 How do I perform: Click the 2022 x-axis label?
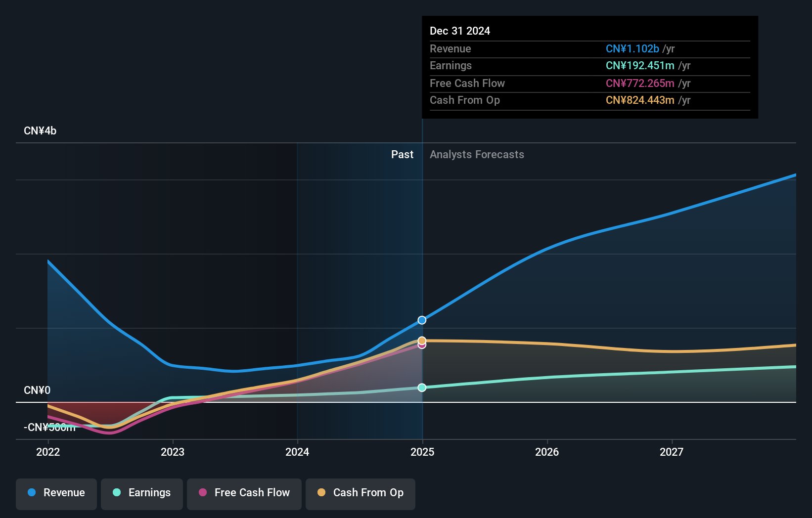(x=48, y=452)
